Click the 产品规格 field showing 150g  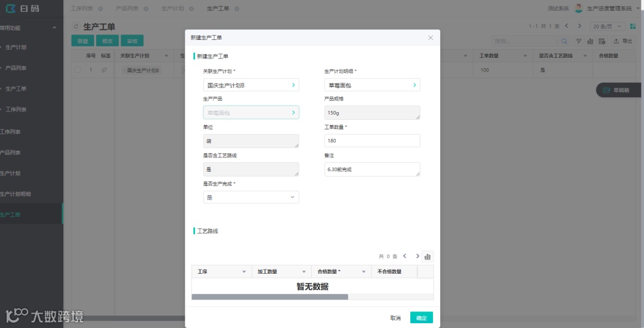[372, 113]
